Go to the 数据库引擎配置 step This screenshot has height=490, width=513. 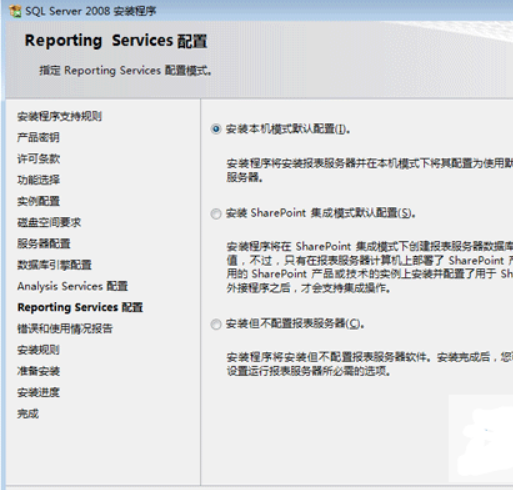(x=54, y=265)
